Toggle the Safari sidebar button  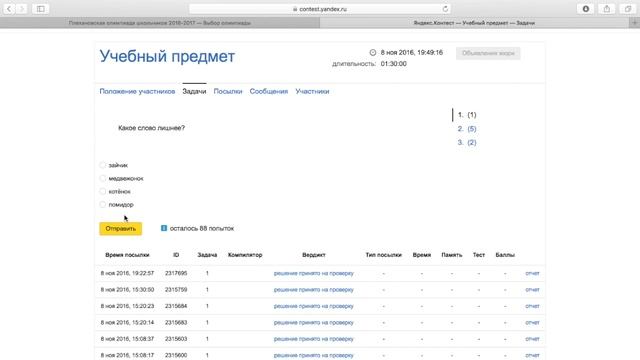[x=40, y=9]
